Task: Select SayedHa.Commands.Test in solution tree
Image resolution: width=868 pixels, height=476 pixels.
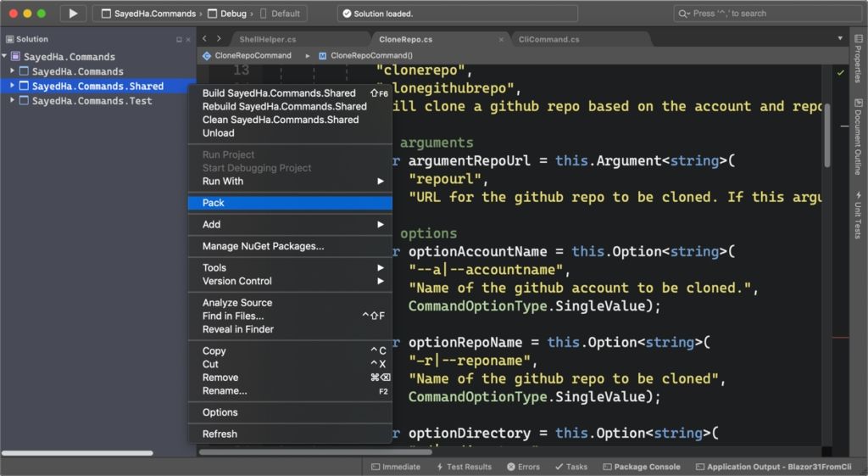Action: click(x=92, y=101)
